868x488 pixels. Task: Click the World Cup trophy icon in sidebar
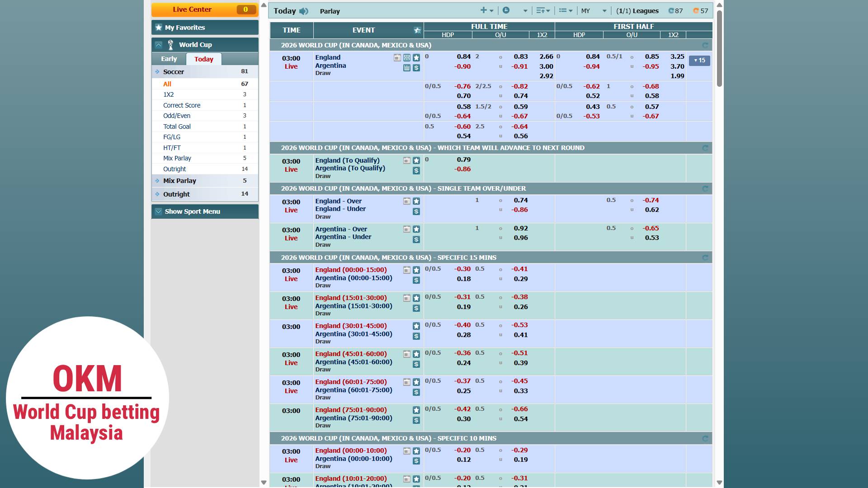[170, 45]
